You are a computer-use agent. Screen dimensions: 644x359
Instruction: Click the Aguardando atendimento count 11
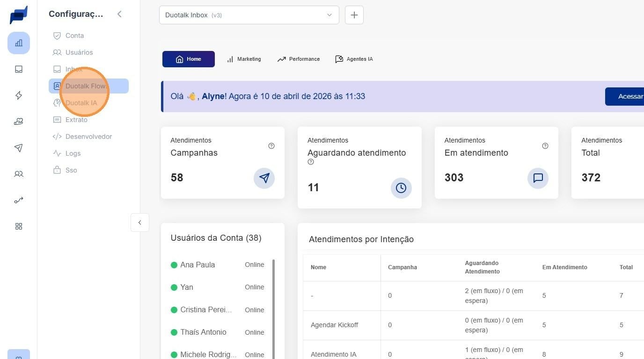pos(313,187)
